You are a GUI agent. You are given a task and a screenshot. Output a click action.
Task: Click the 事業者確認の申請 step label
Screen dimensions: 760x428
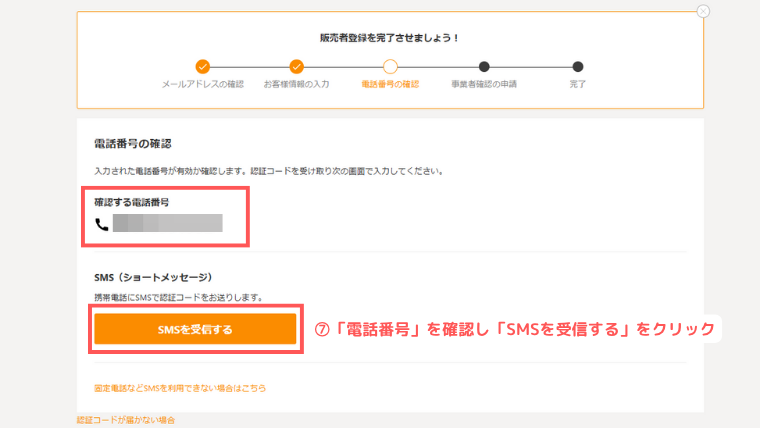point(484,84)
